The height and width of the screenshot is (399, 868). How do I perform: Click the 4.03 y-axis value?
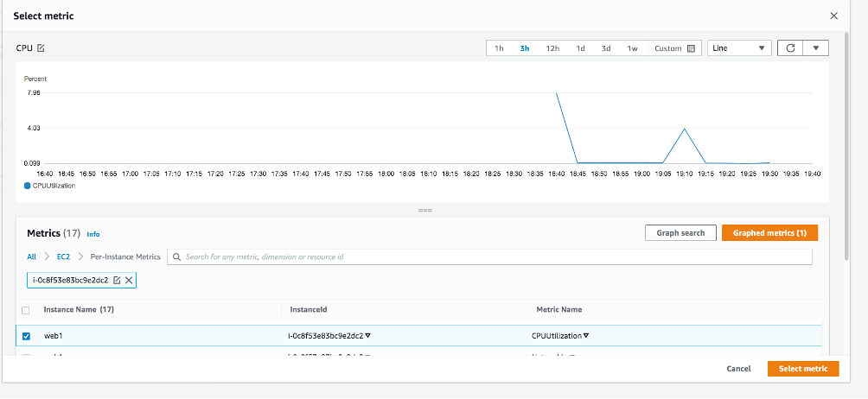tap(34, 128)
